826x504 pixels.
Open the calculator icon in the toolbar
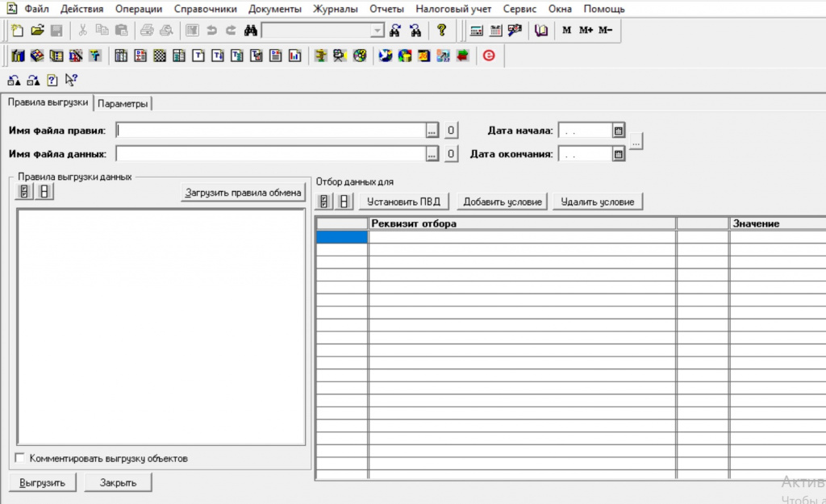(x=476, y=31)
